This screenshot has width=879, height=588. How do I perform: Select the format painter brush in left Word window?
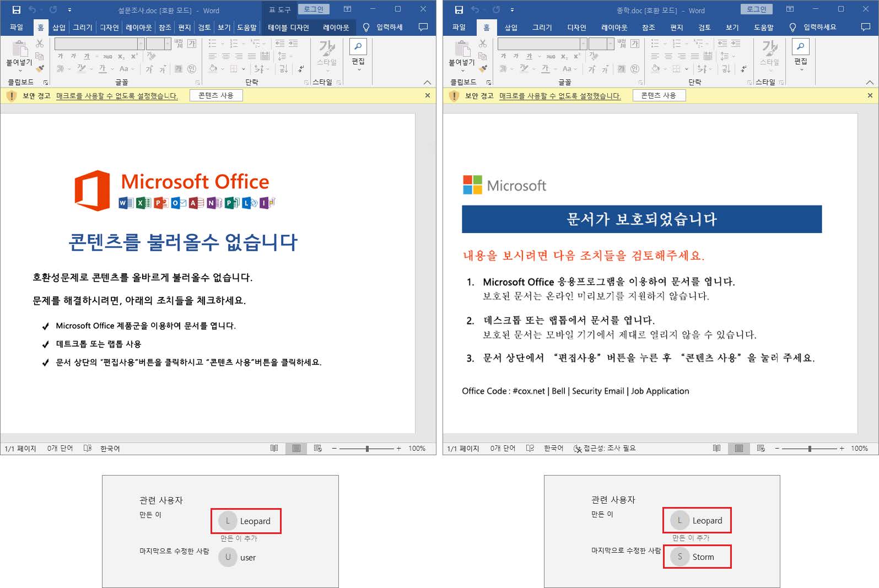(40, 68)
